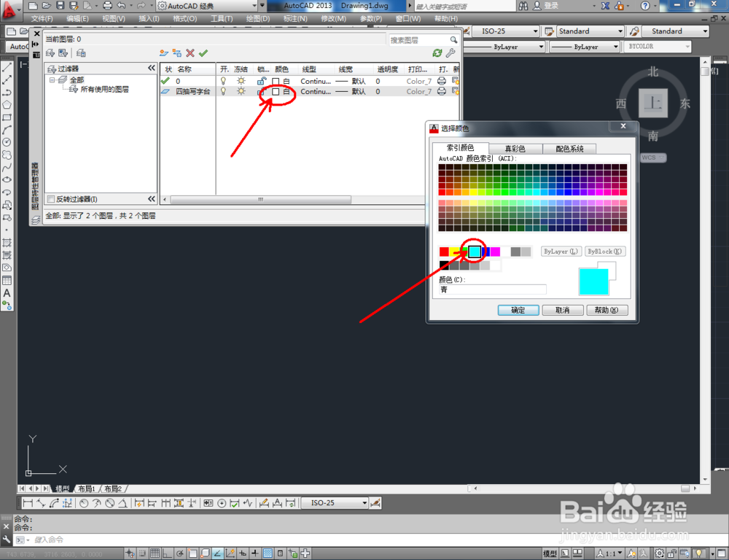729x560 pixels.
Task: Click the red X Delete Layer icon
Action: tap(190, 53)
